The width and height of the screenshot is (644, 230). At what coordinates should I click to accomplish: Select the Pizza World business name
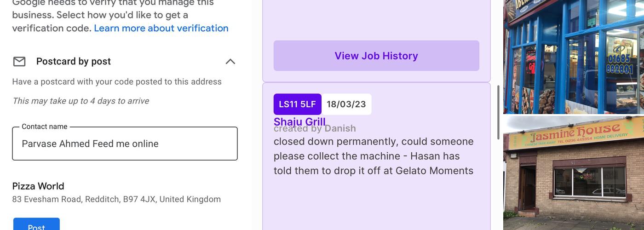click(38, 186)
